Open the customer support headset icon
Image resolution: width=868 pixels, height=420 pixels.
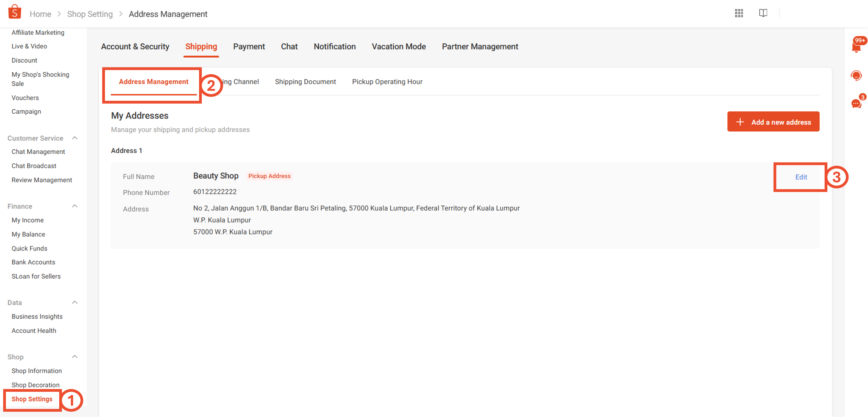(856, 75)
